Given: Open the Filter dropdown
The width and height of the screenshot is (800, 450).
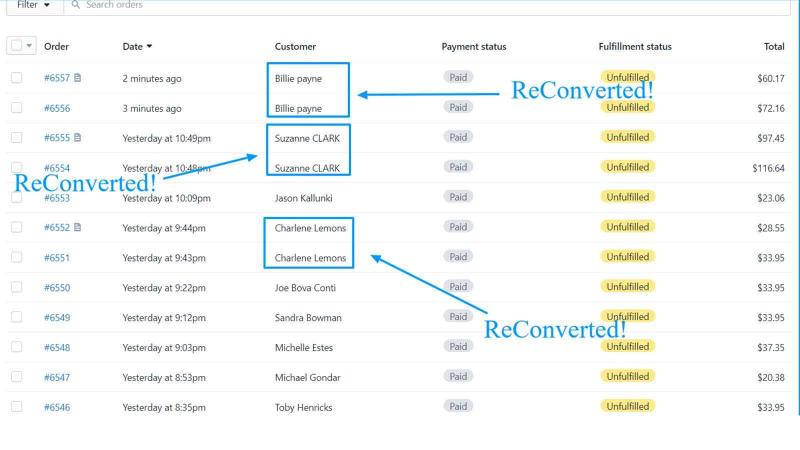Looking at the screenshot, I should [34, 5].
